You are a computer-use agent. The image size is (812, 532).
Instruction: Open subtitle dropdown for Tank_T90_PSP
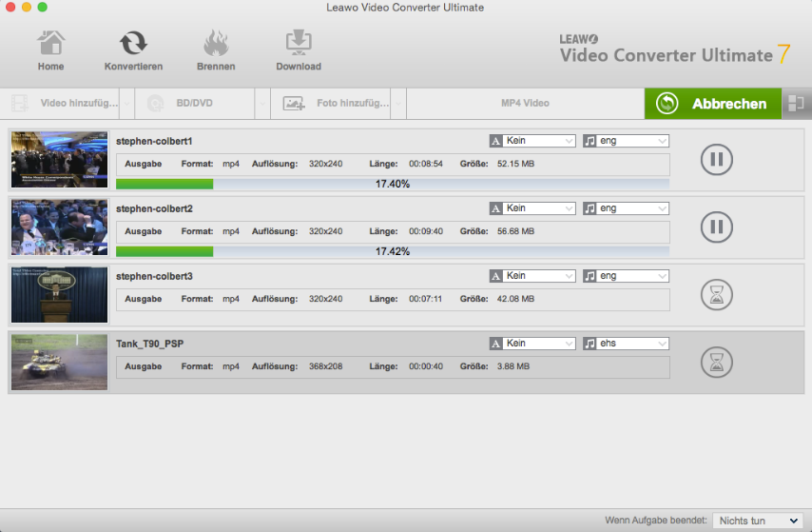click(538, 344)
